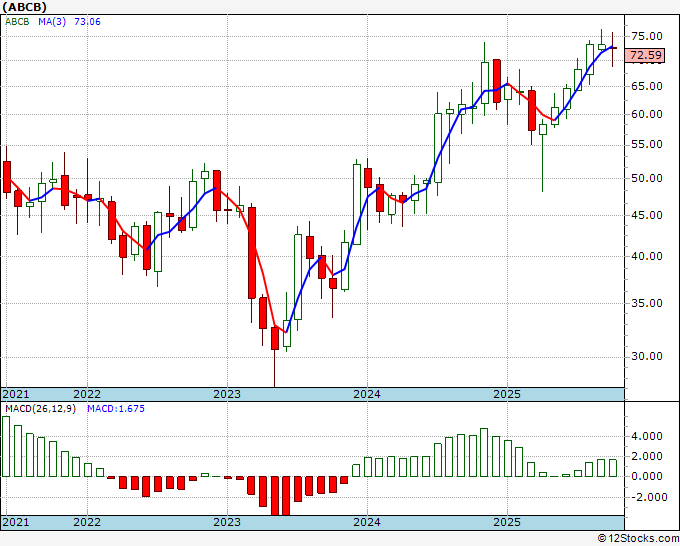Click the 30.00 price axis label
Image resolution: width=680 pixels, height=546 pixels.
point(647,356)
